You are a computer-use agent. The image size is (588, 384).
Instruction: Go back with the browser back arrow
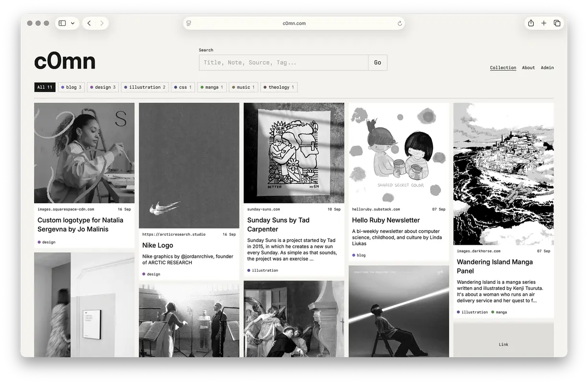click(x=89, y=23)
